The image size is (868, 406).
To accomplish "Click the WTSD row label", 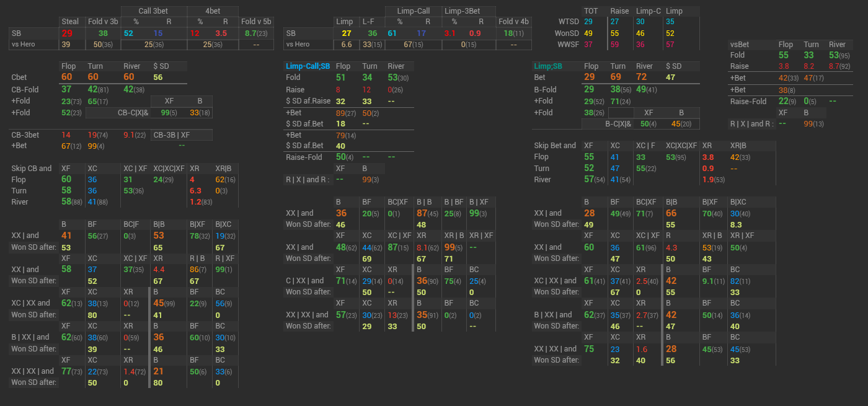I will click(569, 22).
